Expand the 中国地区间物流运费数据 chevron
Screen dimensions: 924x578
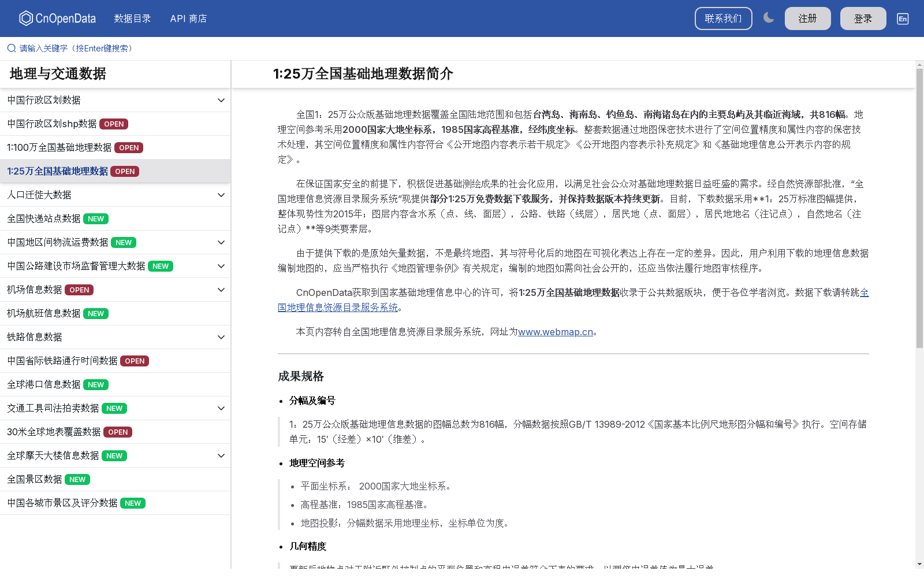(221, 242)
